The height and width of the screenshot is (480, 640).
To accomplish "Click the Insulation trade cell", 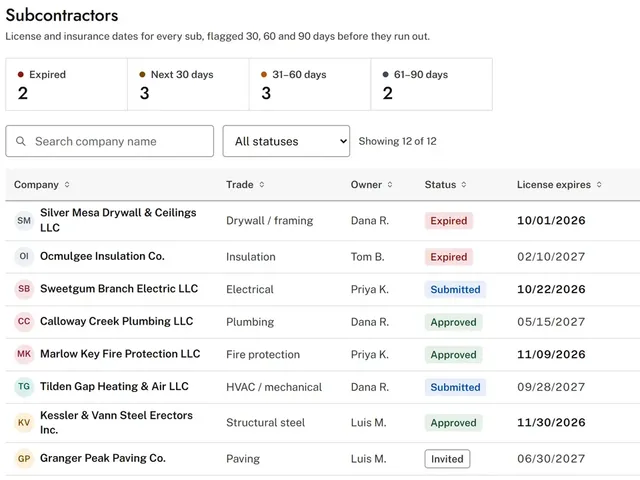I will coord(251,257).
